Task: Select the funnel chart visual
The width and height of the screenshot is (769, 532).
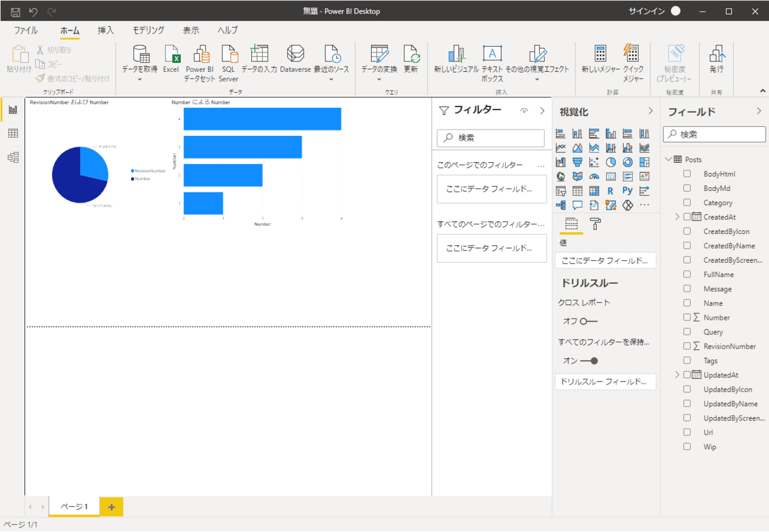Action: [577, 162]
